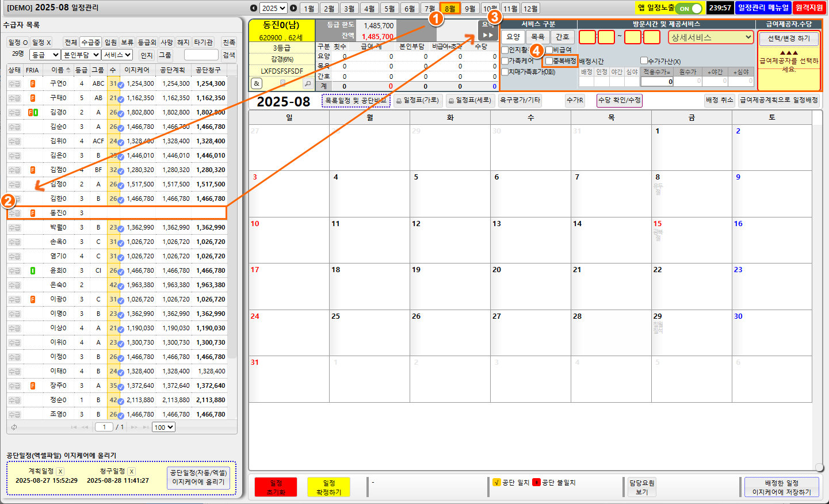Screen dimensions: 829x504
Task: Click 선택/변경 하기 button
Action: pyautogui.click(x=789, y=39)
